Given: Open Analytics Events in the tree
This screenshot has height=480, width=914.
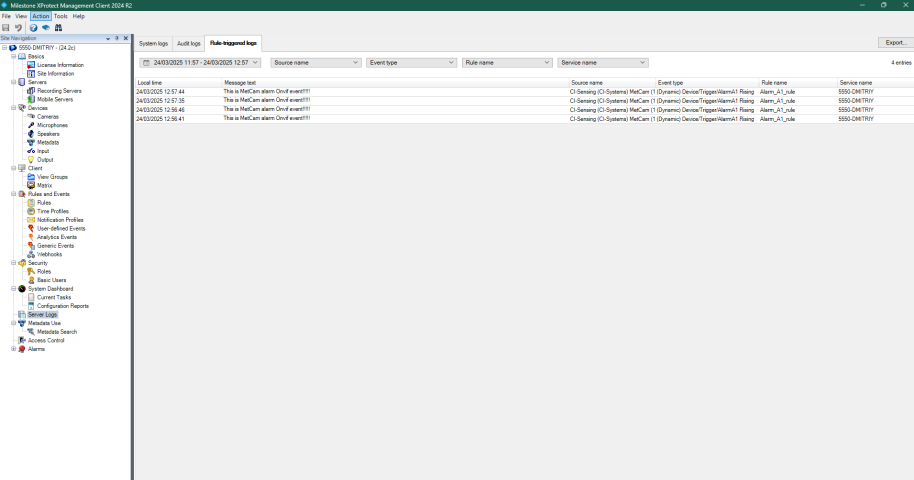Looking at the screenshot, I should pyautogui.click(x=56, y=237).
